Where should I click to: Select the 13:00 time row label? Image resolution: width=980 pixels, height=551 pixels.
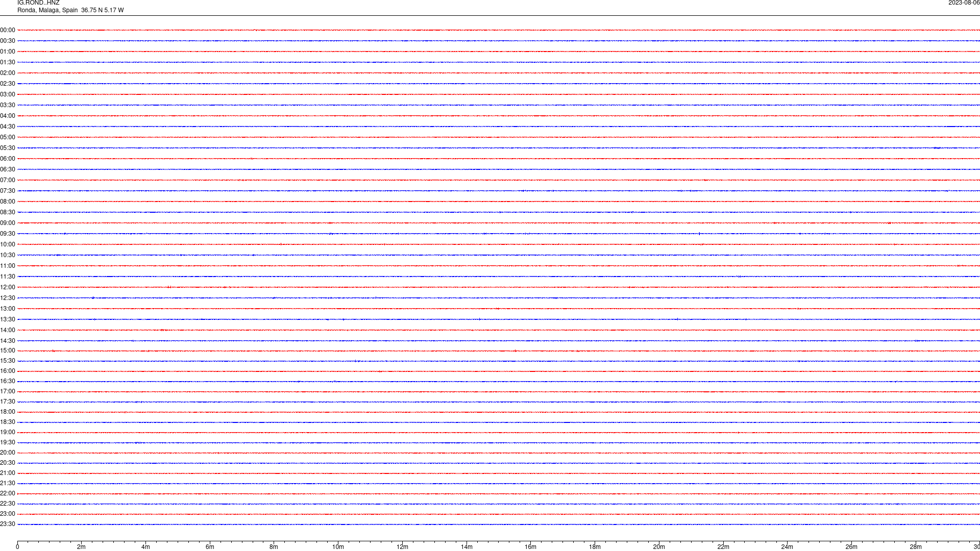coord(8,309)
